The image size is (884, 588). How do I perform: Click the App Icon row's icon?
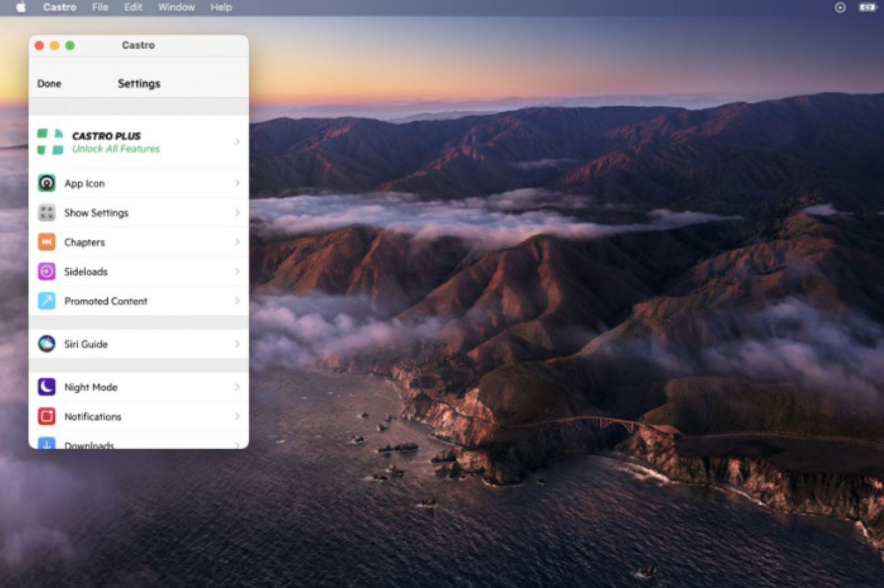coord(47,183)
